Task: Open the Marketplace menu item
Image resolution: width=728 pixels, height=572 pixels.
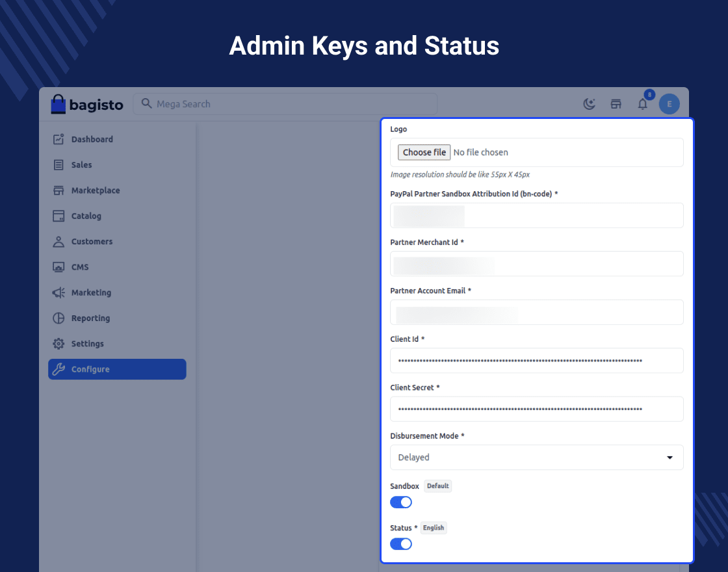Action: pyautogui.click(x=95, y=190)
